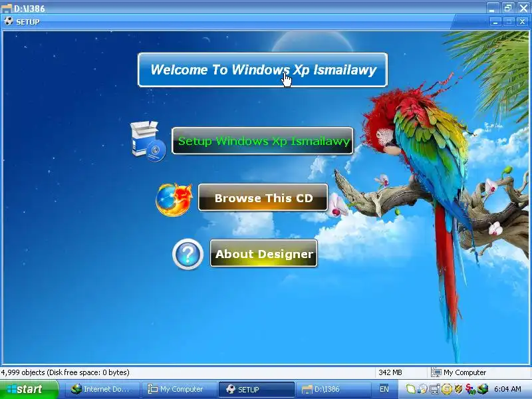Click the My Computer status bar zone

pyautogui.click(x=479, y=372)
